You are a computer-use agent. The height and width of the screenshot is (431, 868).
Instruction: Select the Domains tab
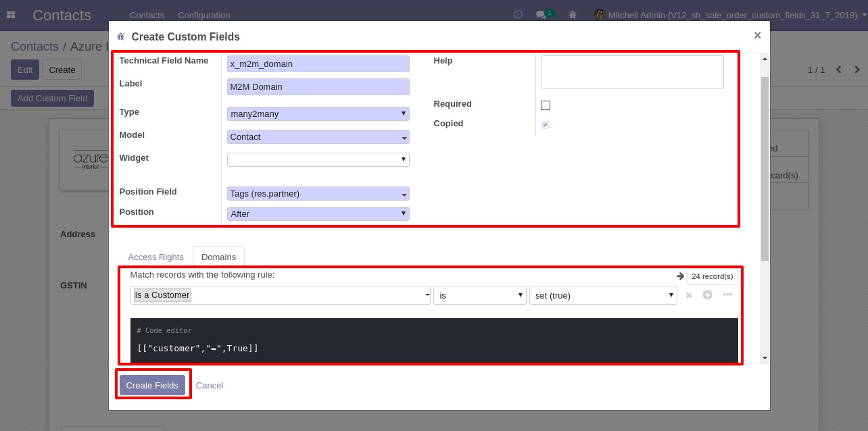pyautogui.click(x=219, y=257)
